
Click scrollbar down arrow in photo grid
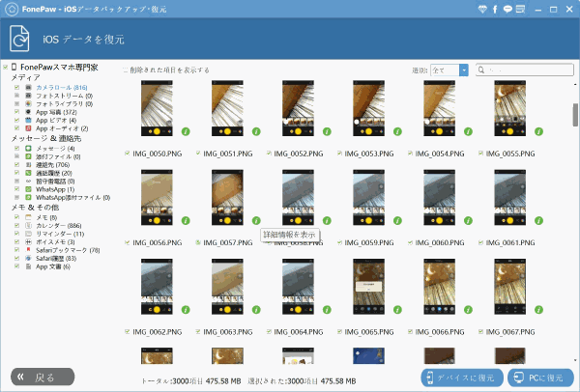click(x=575, y=360)
